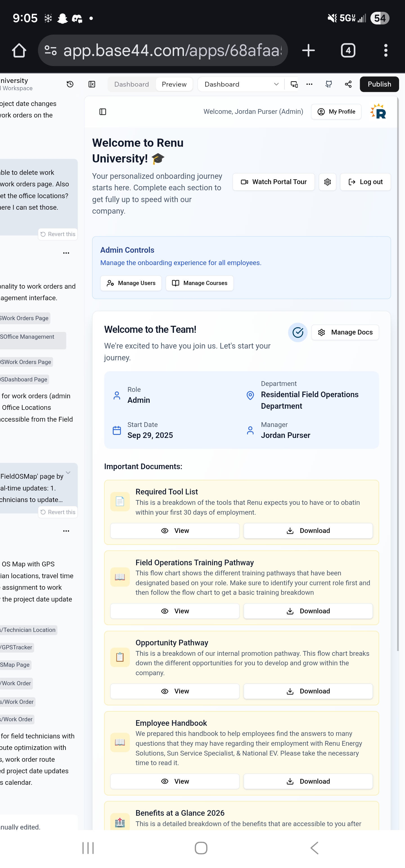
Task: Open a new browser tab
Action: pyautogui.click(x=308, y=51)
